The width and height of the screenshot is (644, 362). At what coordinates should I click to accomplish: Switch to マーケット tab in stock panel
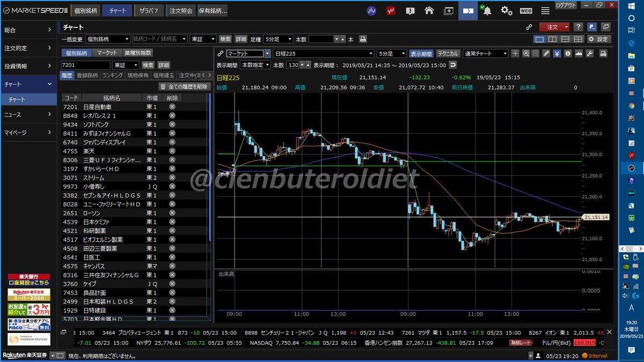(x=107, y=53)
